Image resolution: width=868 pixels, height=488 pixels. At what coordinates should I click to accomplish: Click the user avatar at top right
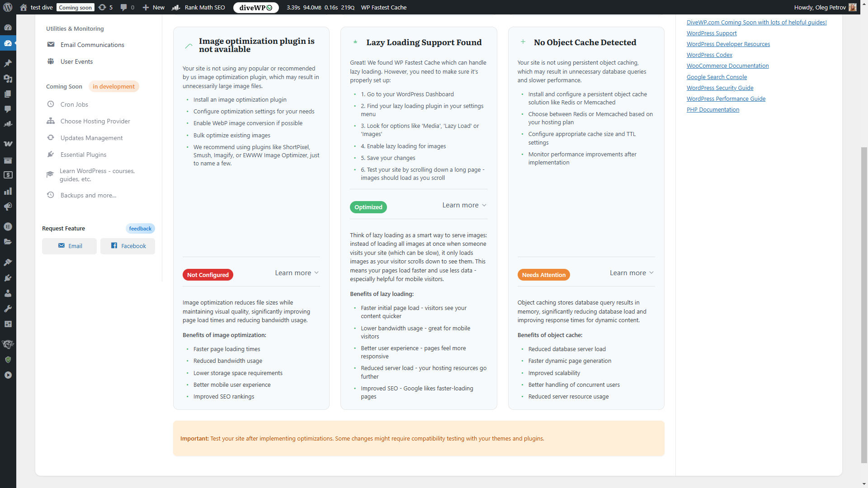tap(853, 7)
